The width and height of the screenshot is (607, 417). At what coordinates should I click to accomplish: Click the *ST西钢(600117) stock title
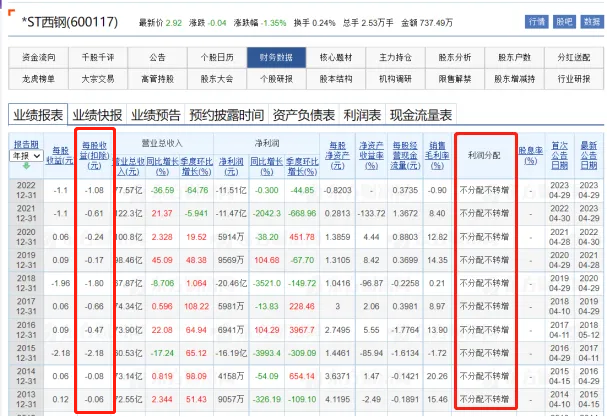point(70,22)
